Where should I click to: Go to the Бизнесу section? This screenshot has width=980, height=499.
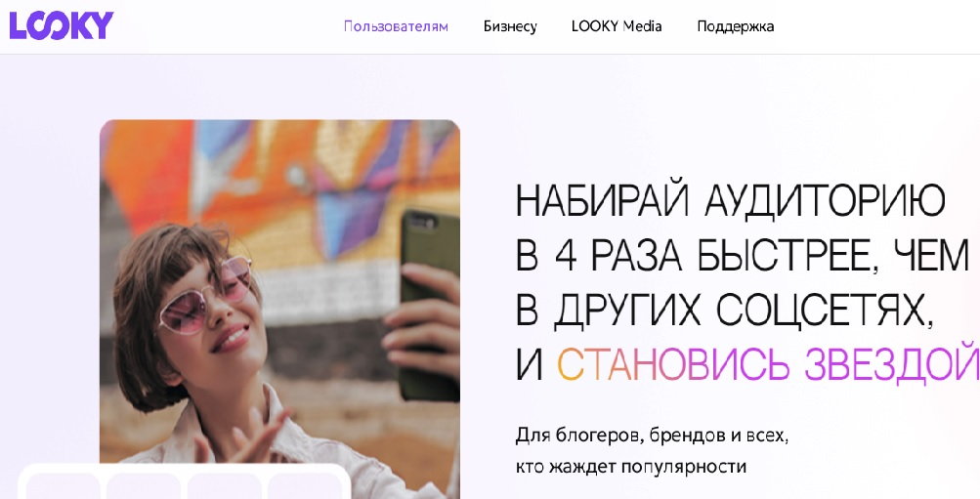510,26
